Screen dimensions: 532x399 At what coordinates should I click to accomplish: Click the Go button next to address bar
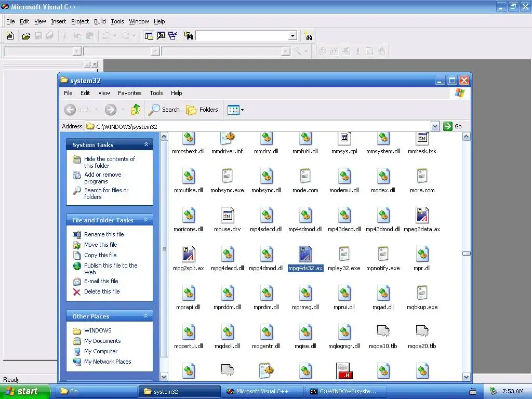(453, 126)
